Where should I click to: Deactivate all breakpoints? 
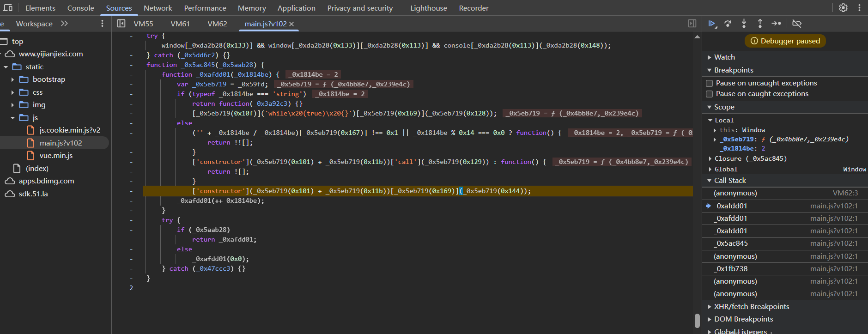click(x=797, y=24)
